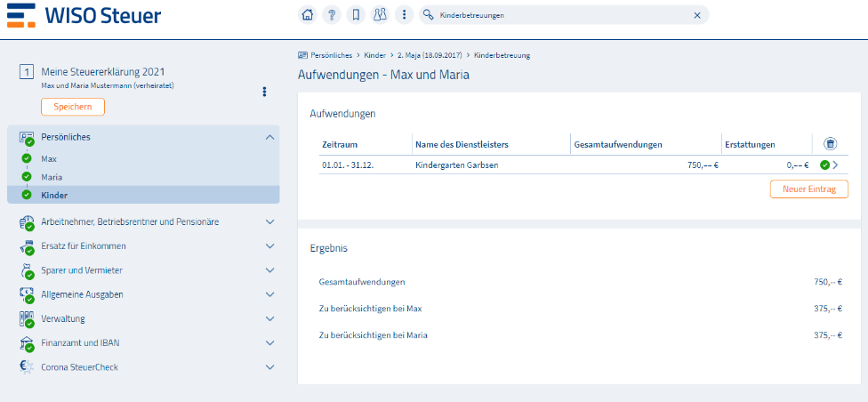Click the numbered 1 declaration icon
Image resolution: width=868 pixels, height=402 pixels.
(27, 72)
